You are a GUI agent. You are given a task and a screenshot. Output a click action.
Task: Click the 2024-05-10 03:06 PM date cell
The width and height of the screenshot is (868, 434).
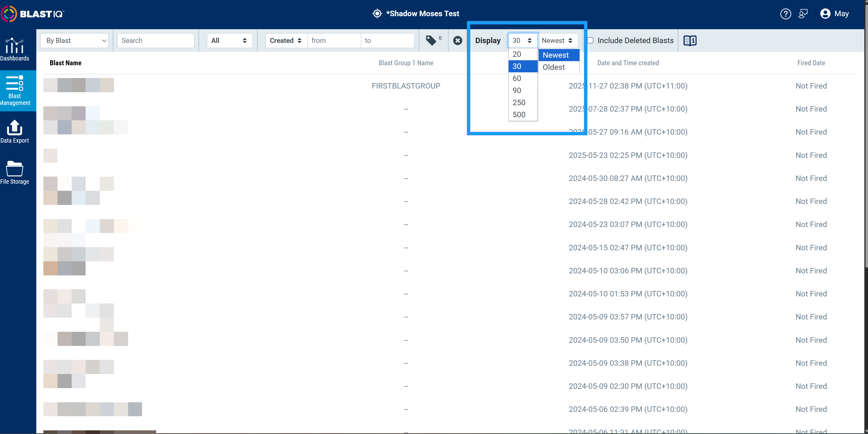(x=628, y=271)
